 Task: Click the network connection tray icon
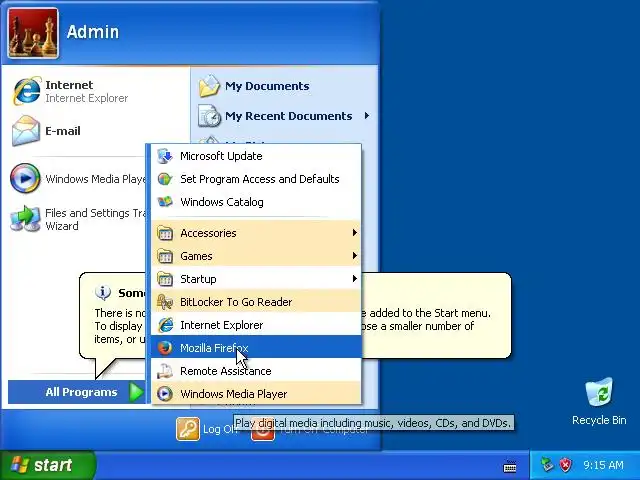click(x=547, y=464)
